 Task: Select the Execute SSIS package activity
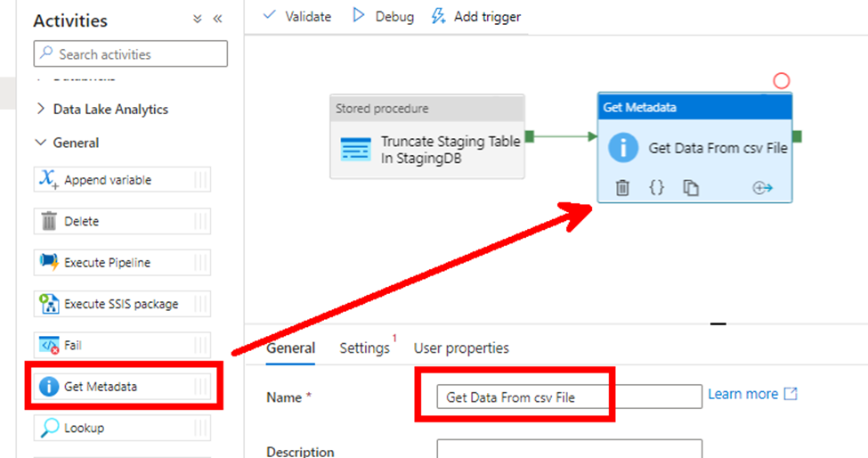pyautogui.click(x=122, y=304)
